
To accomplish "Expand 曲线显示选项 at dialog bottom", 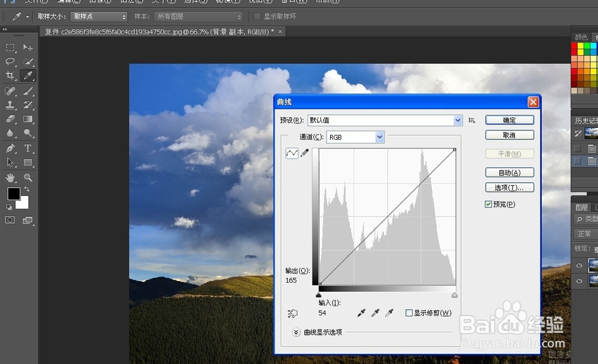I will click(x=295, y=332).
